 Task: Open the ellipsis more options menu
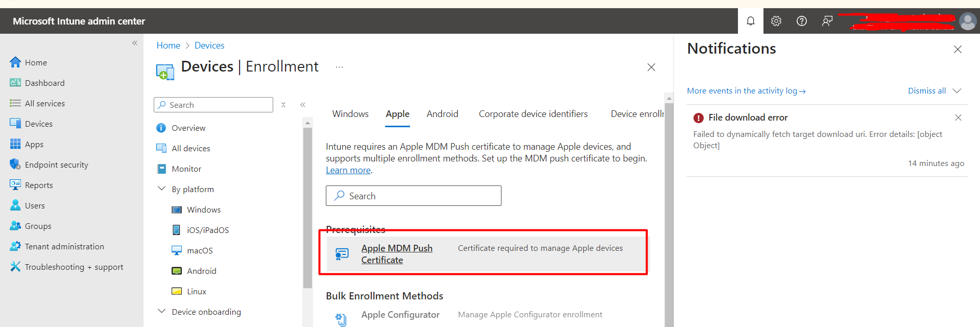click(x=339, y=67)
